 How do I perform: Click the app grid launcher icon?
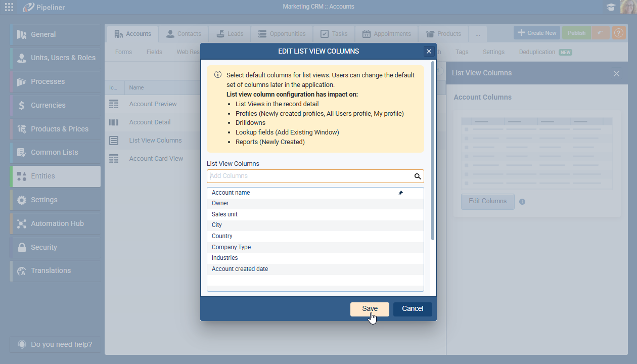click(x=9, y=7)
